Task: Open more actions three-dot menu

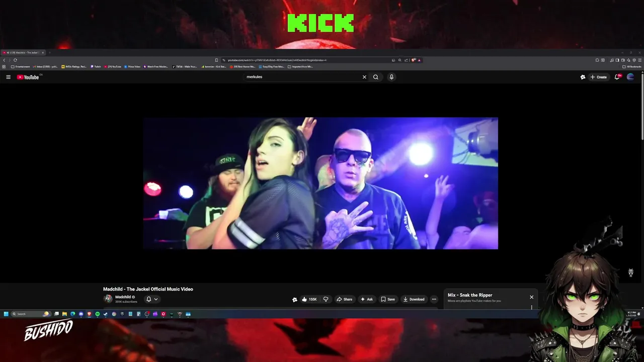Action: pyautogui.click(x=434, y=299)
